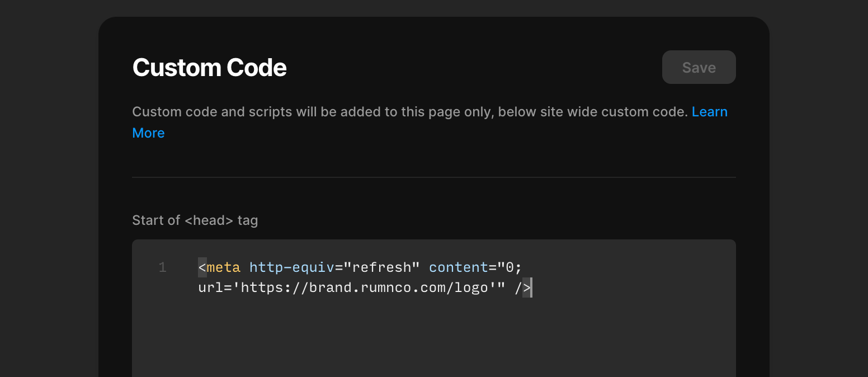Select line number 1 in the editor gutter

click(x=162, y=267)
